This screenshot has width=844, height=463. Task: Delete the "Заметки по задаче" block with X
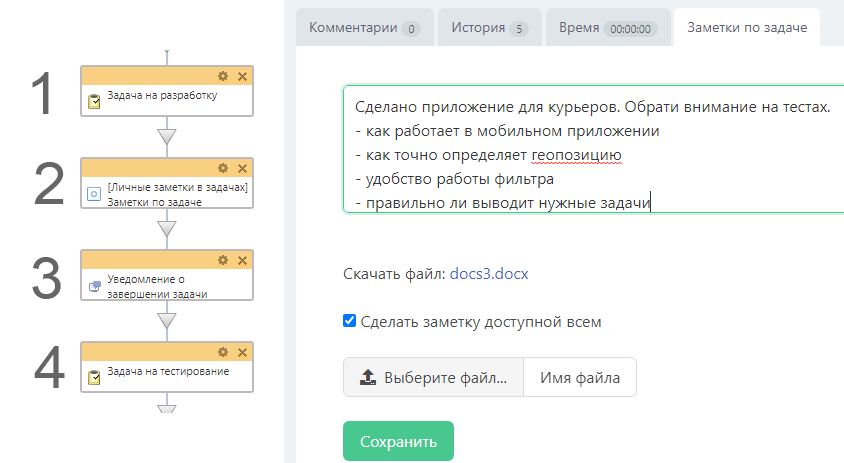tap(242, 169)
